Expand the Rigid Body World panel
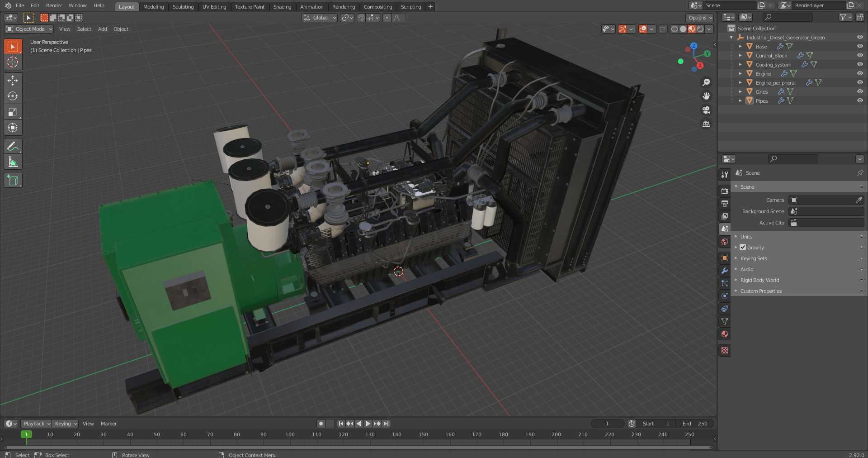The image size is (868, 458). click(759, 280)
